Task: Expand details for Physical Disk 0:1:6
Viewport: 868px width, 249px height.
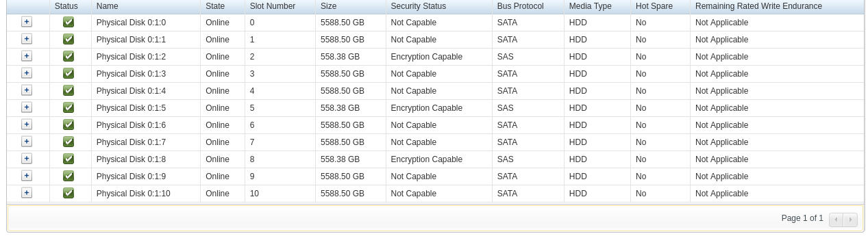Action: tap(27, 124)
